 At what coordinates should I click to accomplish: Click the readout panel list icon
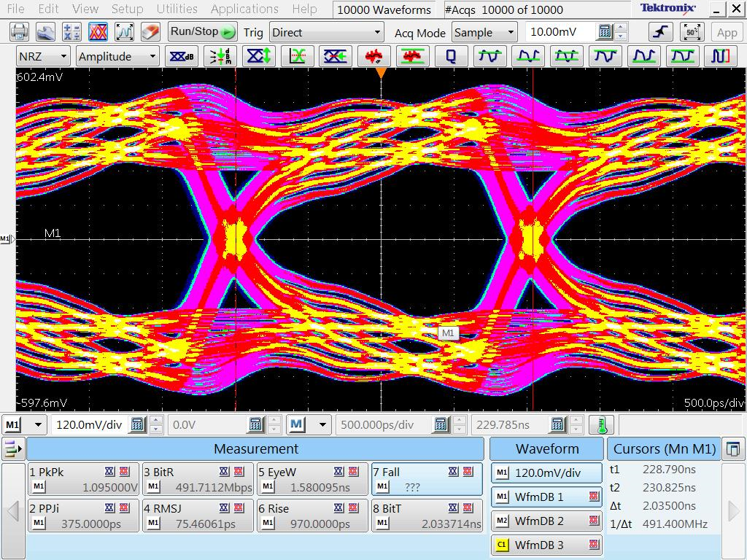[x=13, y=448]
